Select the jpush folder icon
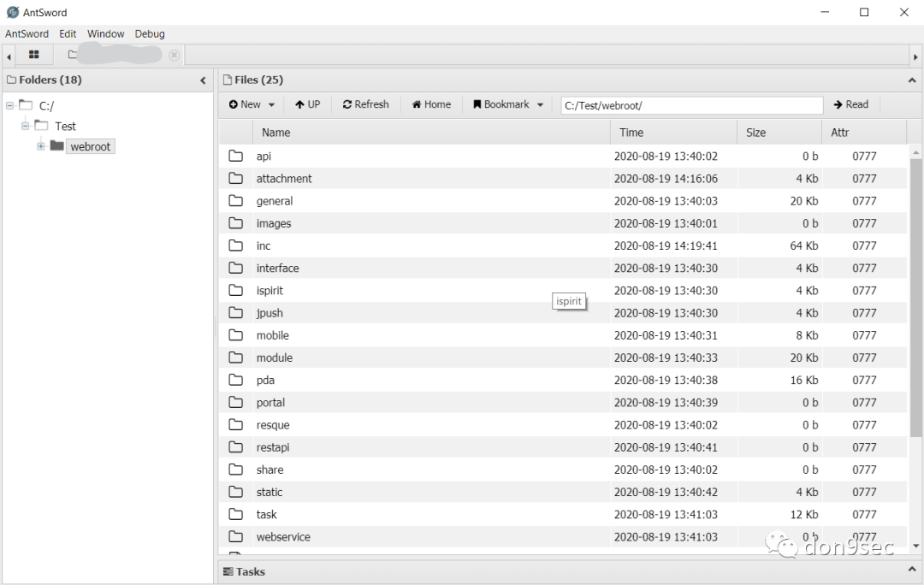 click(x=236, y=313)
